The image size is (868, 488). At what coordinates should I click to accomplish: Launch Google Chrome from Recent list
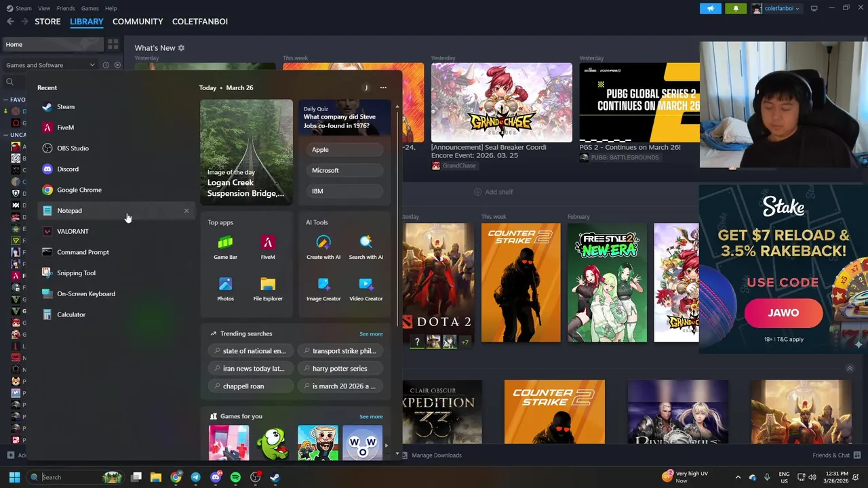coord(115,190)
